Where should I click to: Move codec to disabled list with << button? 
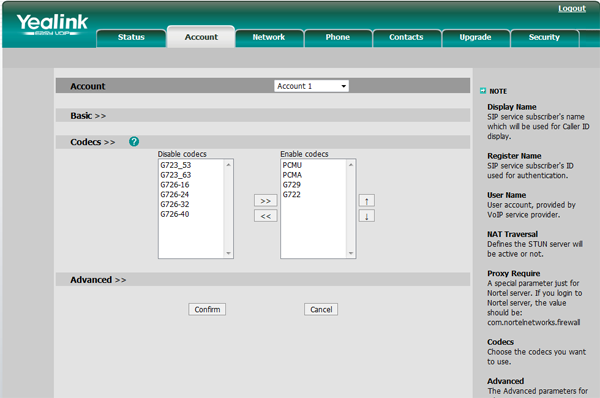(266, 216)
